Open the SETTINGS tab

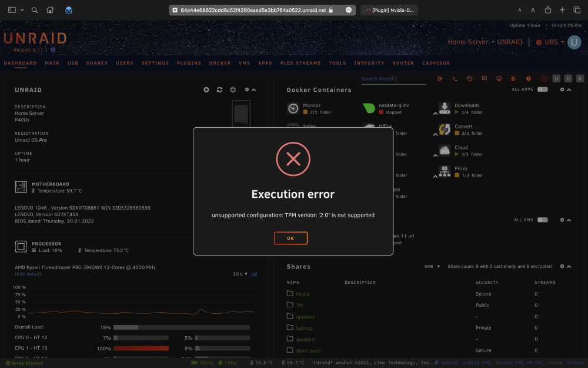(155, 63)
